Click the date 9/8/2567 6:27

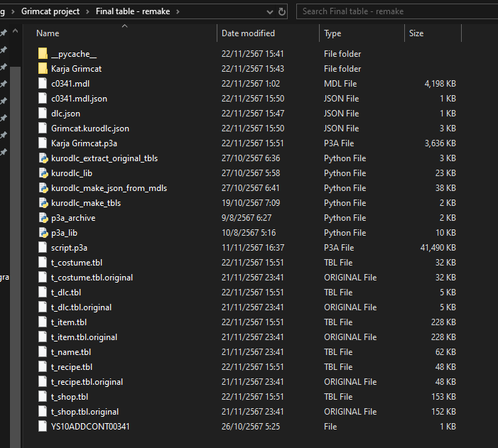coord(247,218)
